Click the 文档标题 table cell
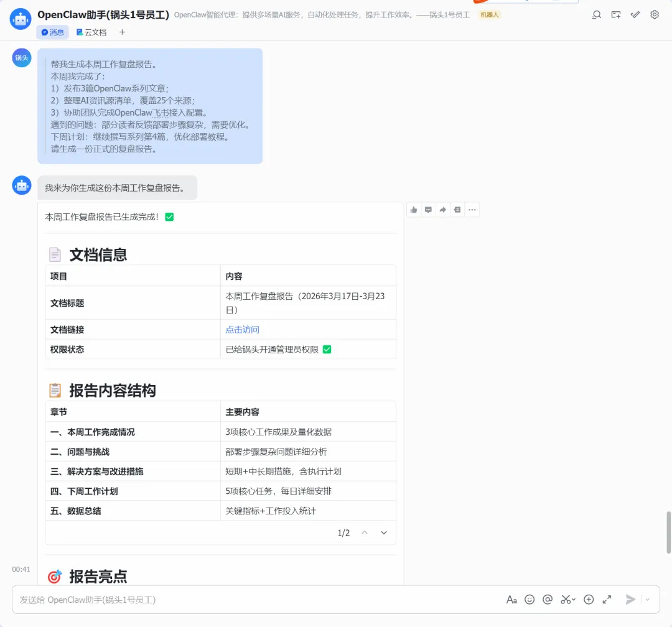 [133, 303]
